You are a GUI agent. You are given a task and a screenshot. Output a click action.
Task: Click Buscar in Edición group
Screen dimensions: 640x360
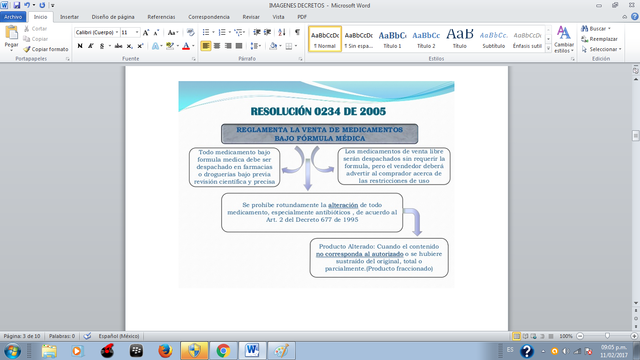coord(596,29)
